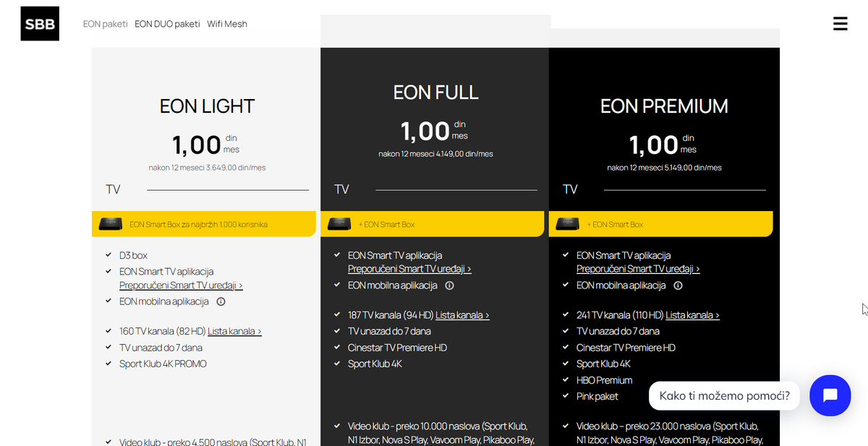This screenshot has width=868, height=446.
Task: Click the Smart Box image in EON FULL
Action: 340,224
